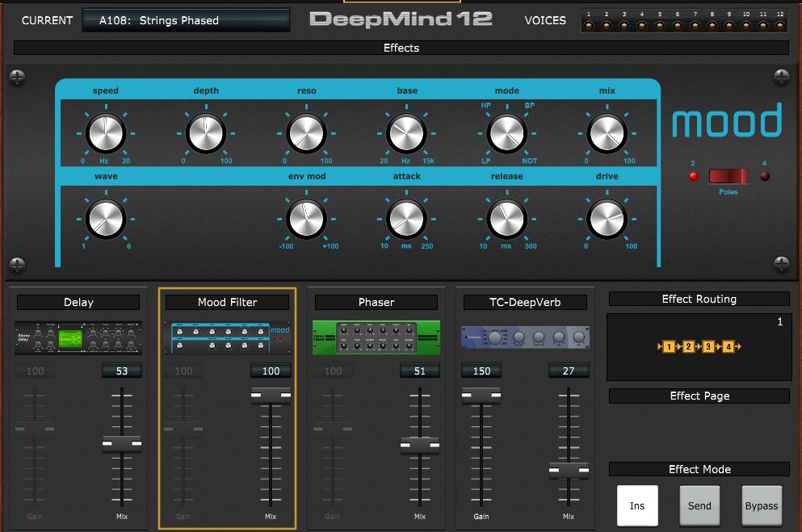Click the wave knob
The width and height of the screenshot is (802, 532).
click(x=106, y=219)
